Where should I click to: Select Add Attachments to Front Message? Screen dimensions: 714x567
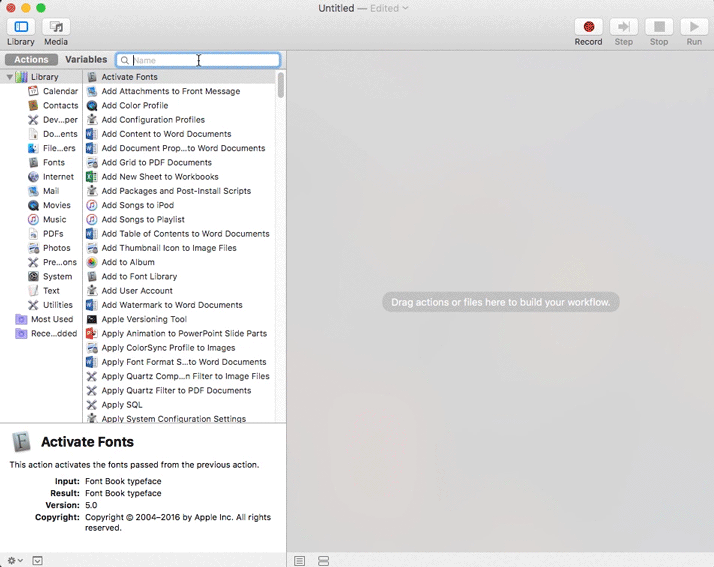180,91
